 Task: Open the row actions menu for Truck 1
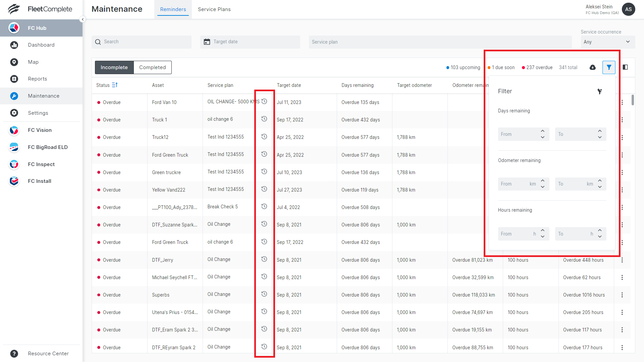622,119
